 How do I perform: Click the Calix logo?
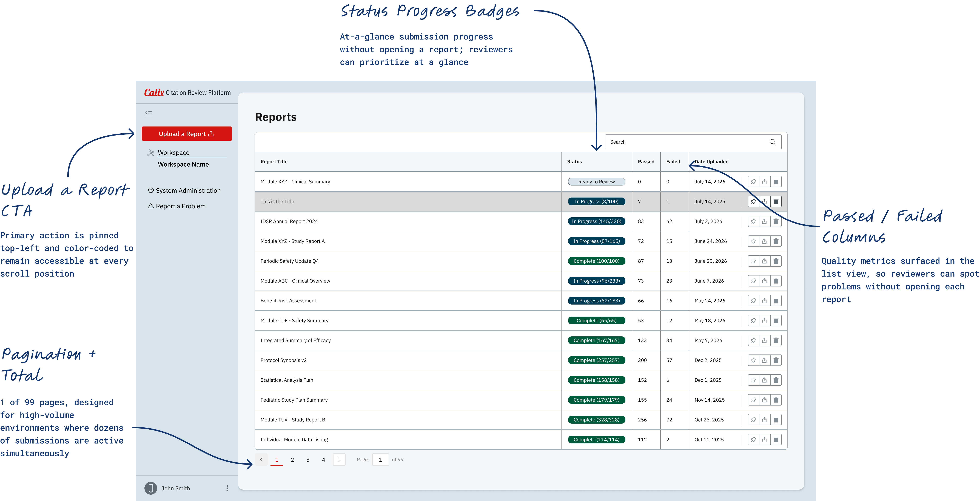154,92
